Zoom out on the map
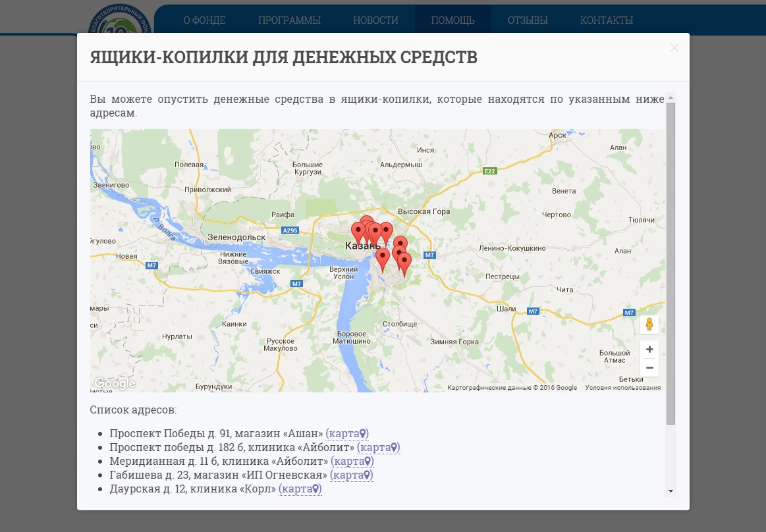 [x=649, y=368]
